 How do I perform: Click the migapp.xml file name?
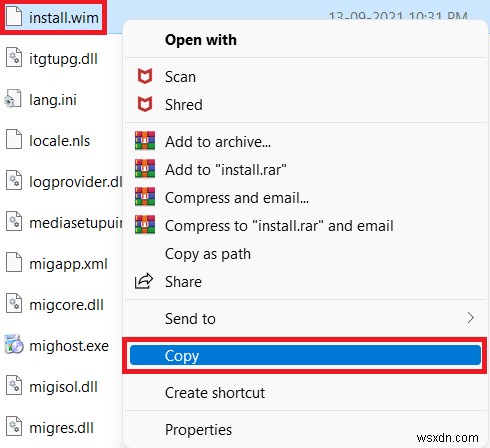[68, 264]
